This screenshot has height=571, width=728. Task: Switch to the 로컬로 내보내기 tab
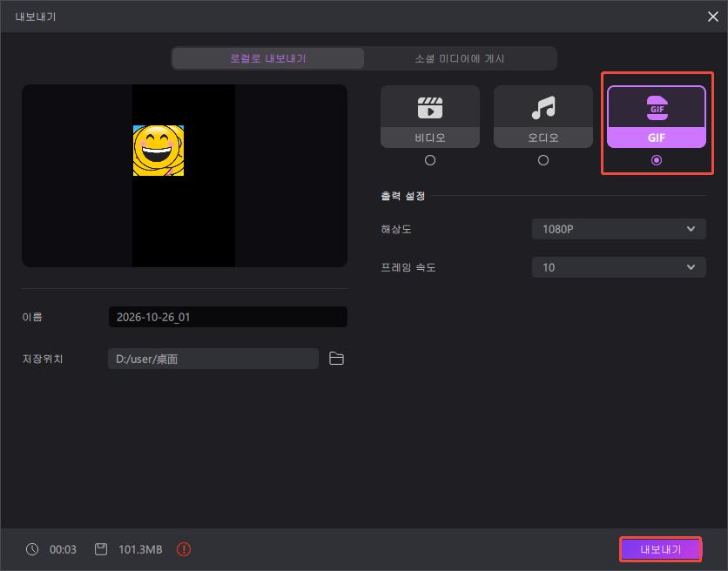(x=268, y=58)
